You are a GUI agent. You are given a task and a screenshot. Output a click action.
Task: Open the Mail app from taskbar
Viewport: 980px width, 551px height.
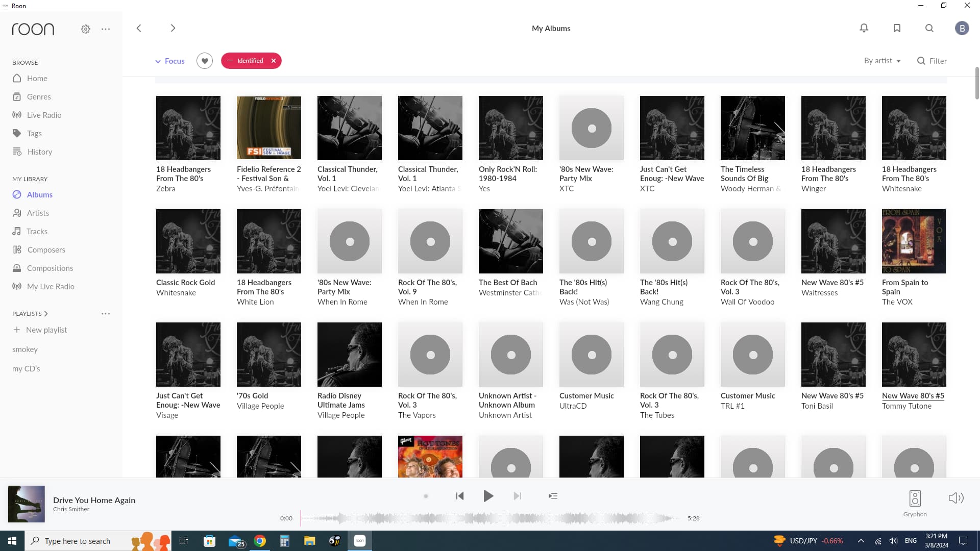coord(236,541)
